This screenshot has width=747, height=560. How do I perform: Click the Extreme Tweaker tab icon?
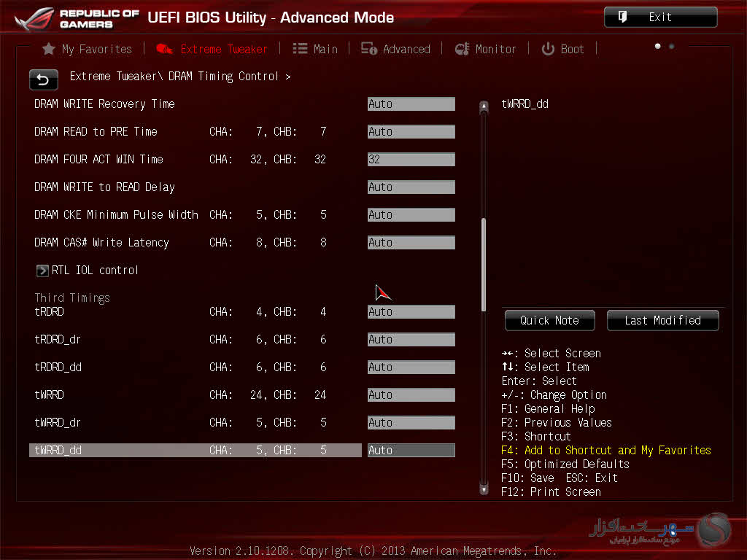point(165,49)
